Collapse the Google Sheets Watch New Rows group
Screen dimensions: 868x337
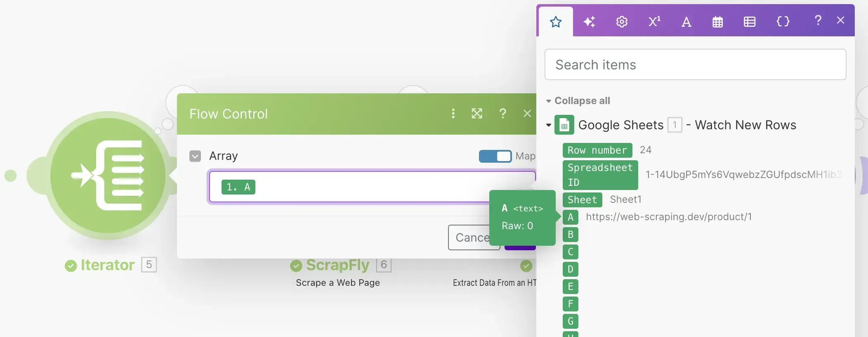point(549,125)
